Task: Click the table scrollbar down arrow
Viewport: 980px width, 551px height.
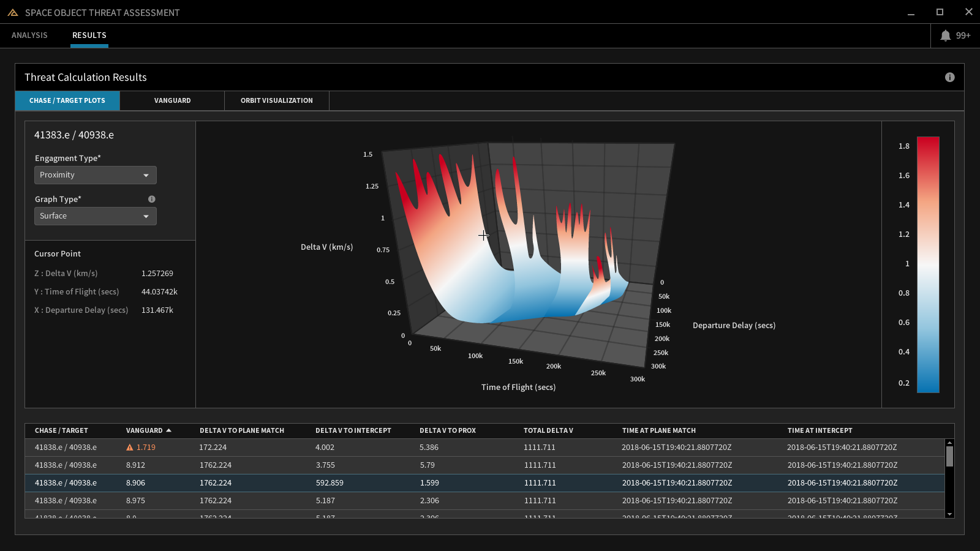Action: pyautogui.click(x=949, y=514)
